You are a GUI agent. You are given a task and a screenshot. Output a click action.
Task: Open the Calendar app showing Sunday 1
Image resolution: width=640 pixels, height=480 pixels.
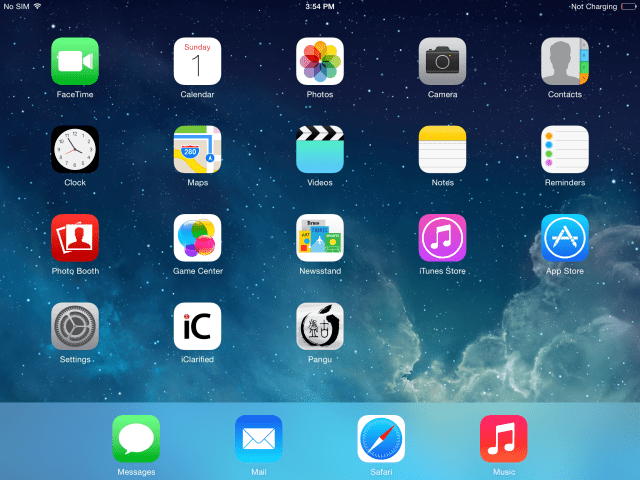tap(198, 61)
